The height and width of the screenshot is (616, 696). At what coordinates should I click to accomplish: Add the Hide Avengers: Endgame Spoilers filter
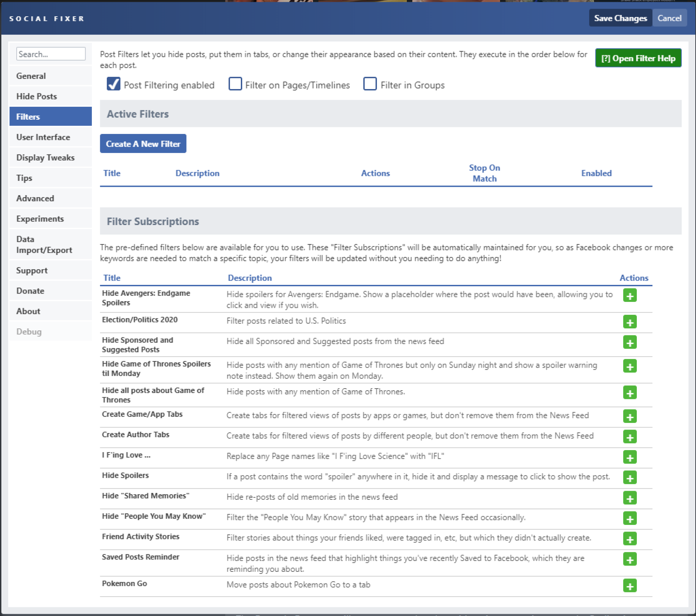[x=630, y=295]
